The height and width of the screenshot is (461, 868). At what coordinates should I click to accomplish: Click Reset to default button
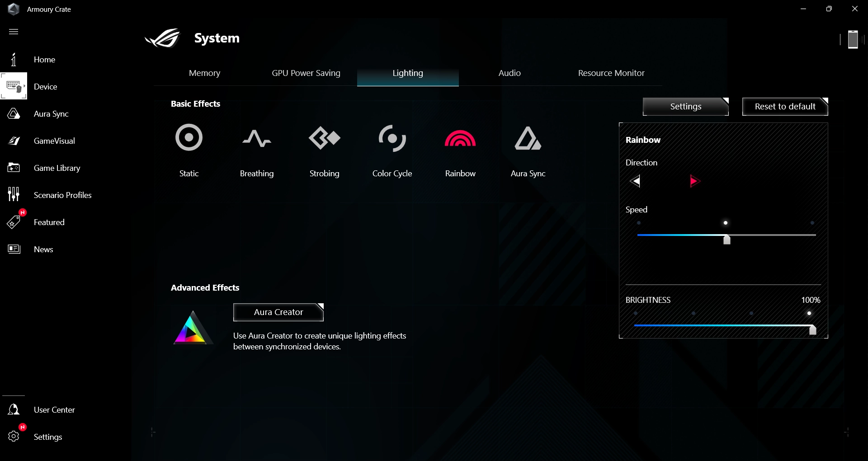785,107
